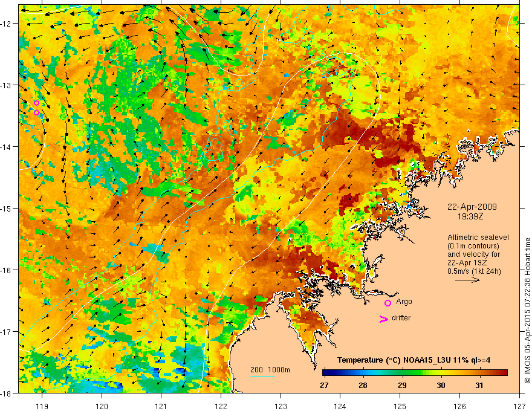
Task: Click longitude axis label 119
Action: pos(42,406)
